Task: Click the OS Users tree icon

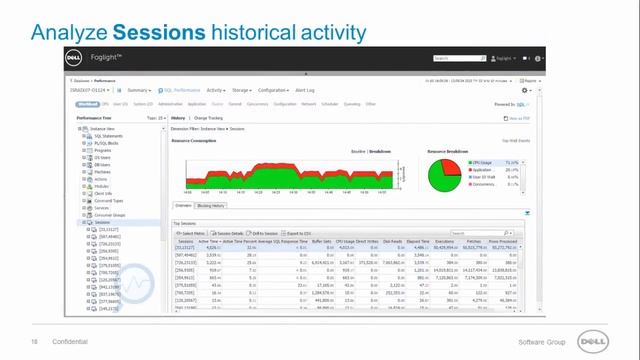Action: click(x=89, y=158)
